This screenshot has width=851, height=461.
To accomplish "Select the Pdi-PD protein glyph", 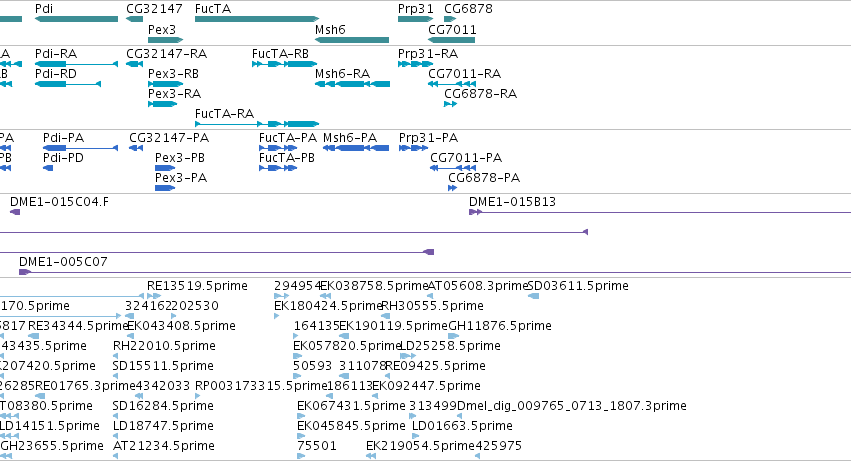I will tap(48, 168).
